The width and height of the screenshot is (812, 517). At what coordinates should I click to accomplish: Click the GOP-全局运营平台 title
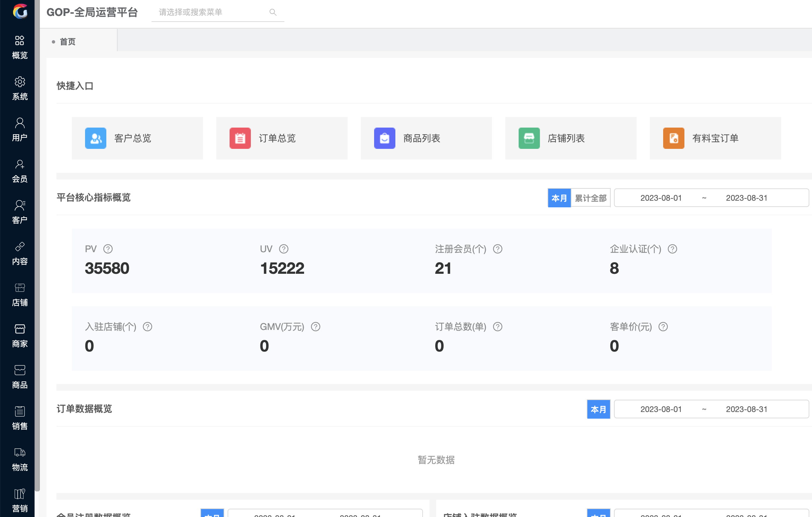pos(92,13)
